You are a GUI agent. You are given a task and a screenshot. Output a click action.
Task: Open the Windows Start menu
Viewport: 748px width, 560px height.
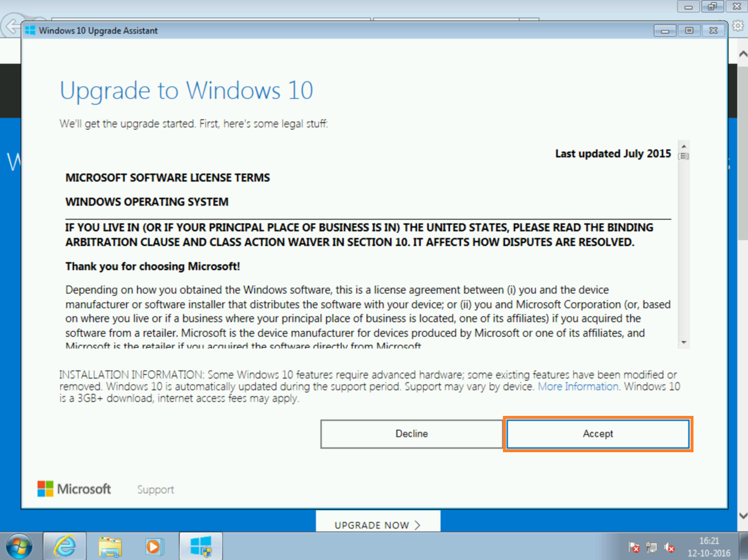click(19, 547)
